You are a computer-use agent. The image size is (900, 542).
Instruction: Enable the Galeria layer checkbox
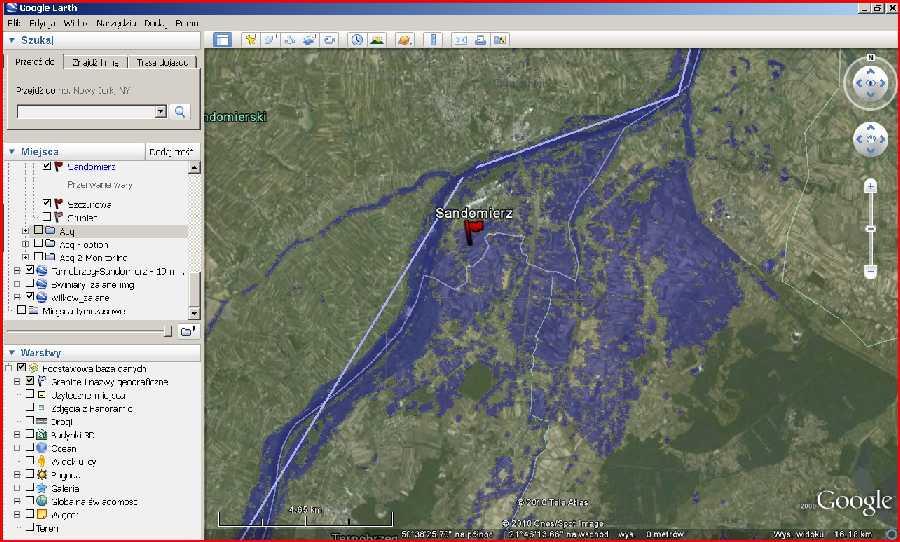click(30, 487)
